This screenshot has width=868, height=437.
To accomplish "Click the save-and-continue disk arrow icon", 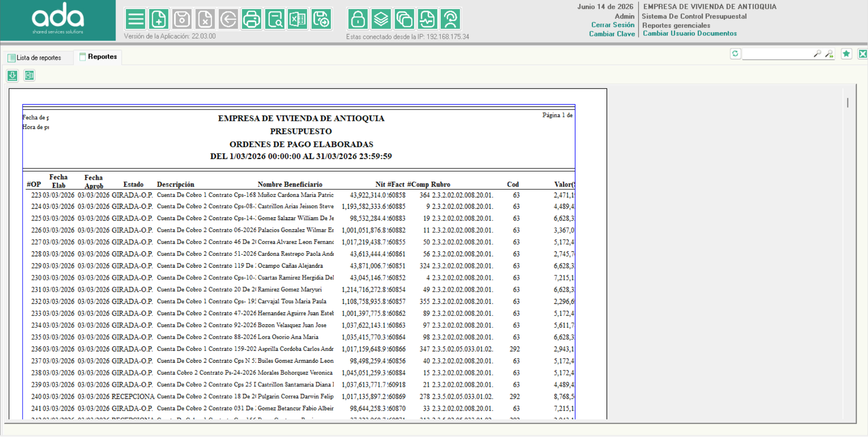I will click(x=321, y=19).
